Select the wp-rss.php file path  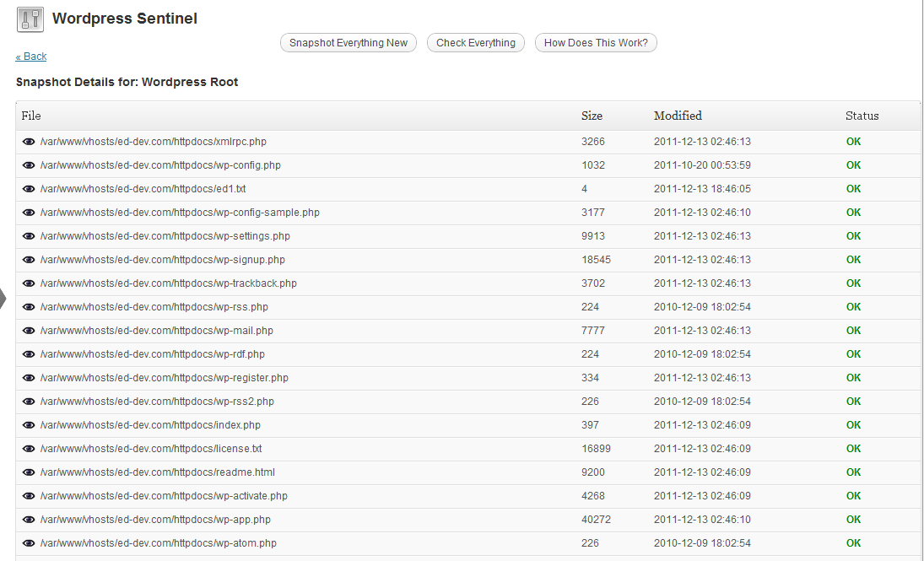[154, 307]
